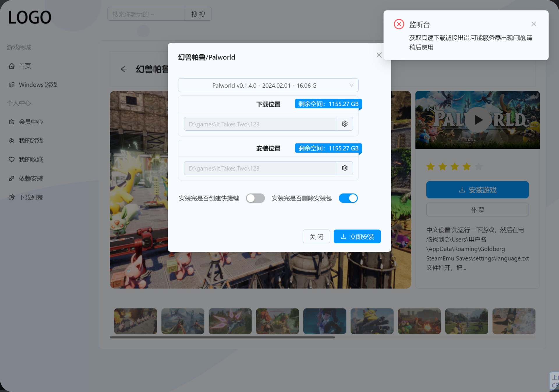
Task: Rate the game with fifth star
Action: click(479, 167)
